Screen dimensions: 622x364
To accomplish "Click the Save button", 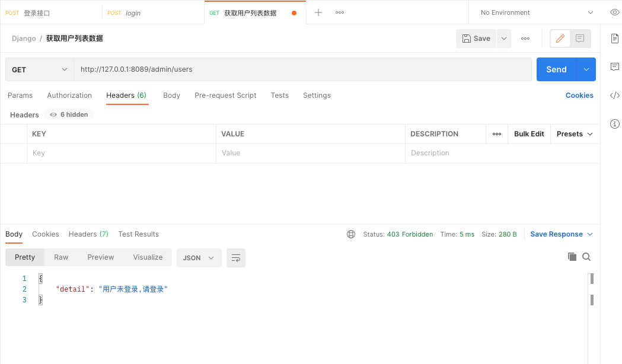I will 476,39.
